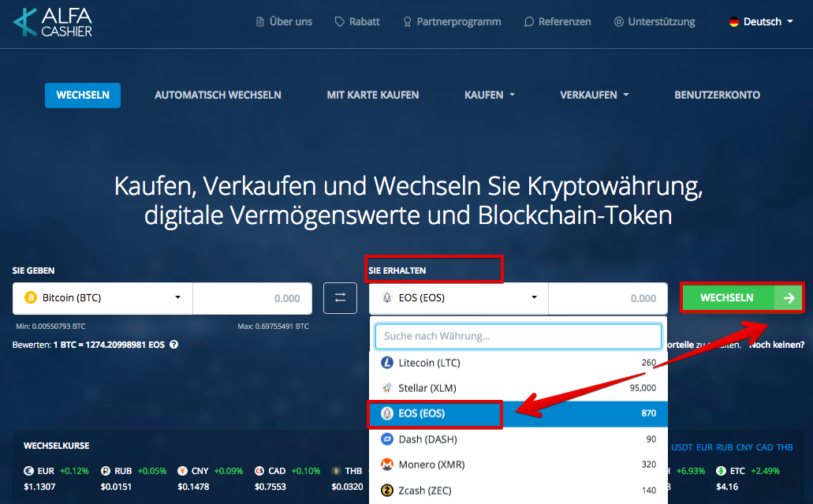This screenshot has width=813, height=504.
Task: Switch to Automatisch Wechseln tab
Action: pyautogui.click(x=218, y=95)
